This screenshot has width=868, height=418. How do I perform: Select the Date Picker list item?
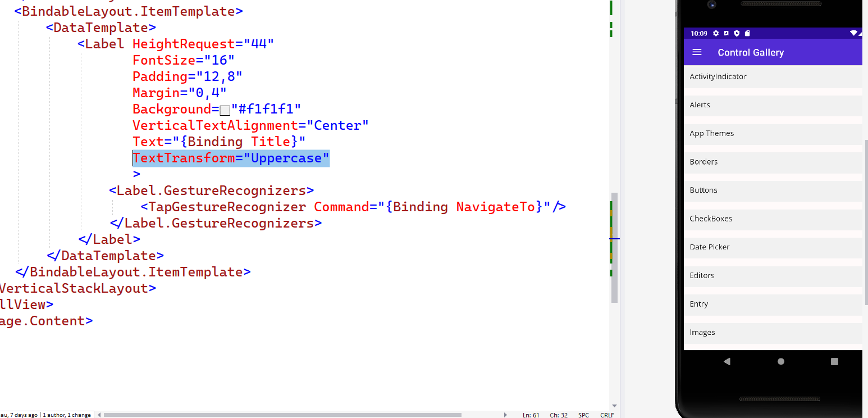710,247
